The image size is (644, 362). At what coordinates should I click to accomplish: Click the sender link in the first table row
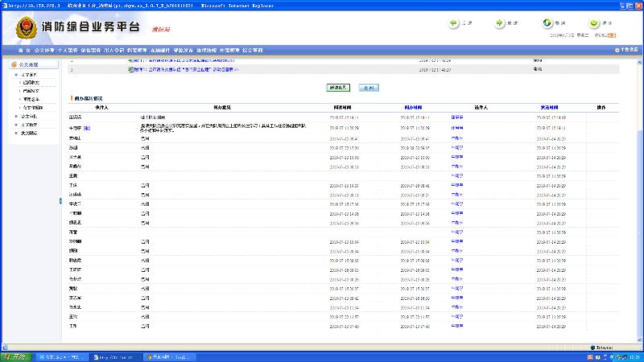point(456,117)
